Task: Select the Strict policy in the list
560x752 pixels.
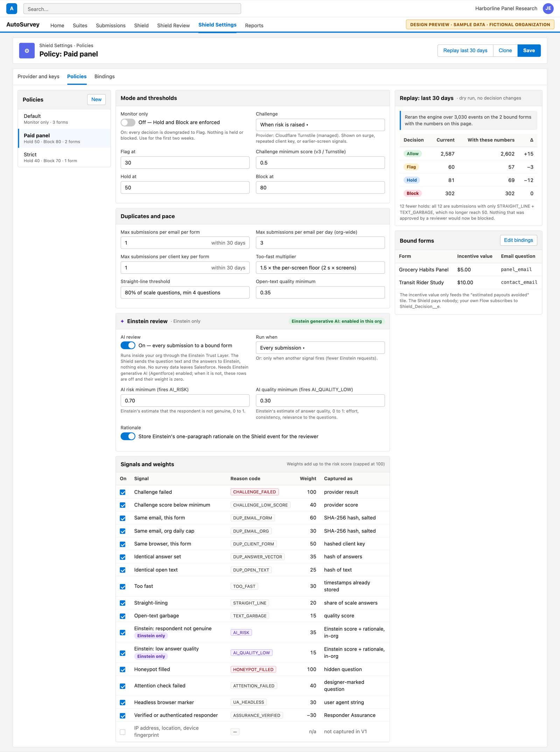Action: coord(64,157)
